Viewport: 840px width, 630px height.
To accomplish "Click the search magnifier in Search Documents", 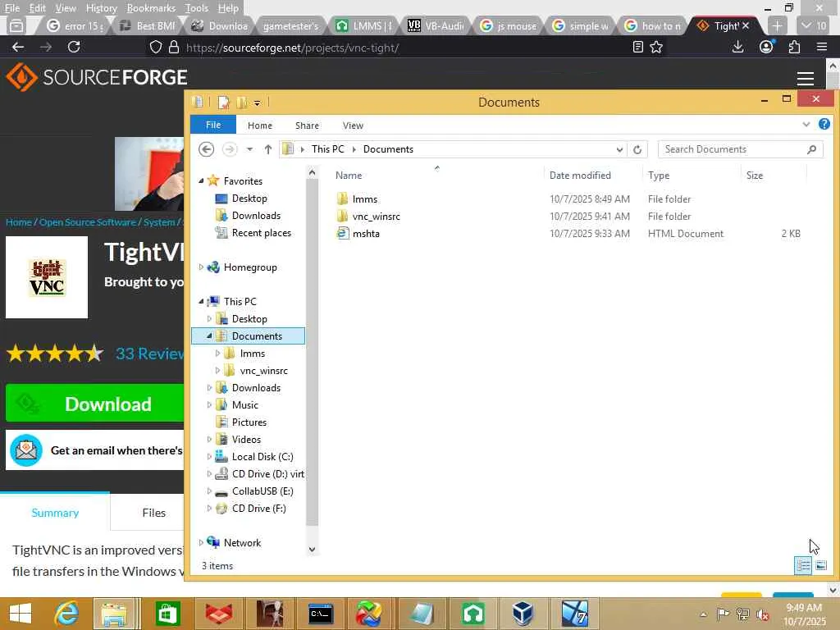I will click(x=811, y=149).
